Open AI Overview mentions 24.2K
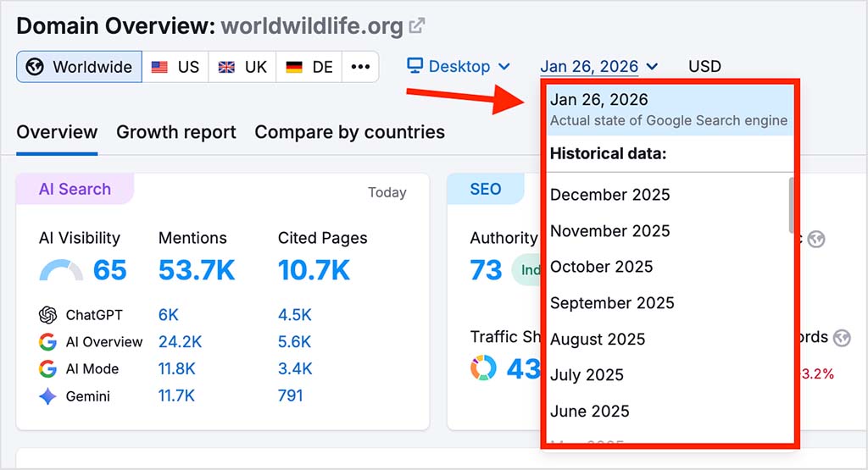 point(180,342)
